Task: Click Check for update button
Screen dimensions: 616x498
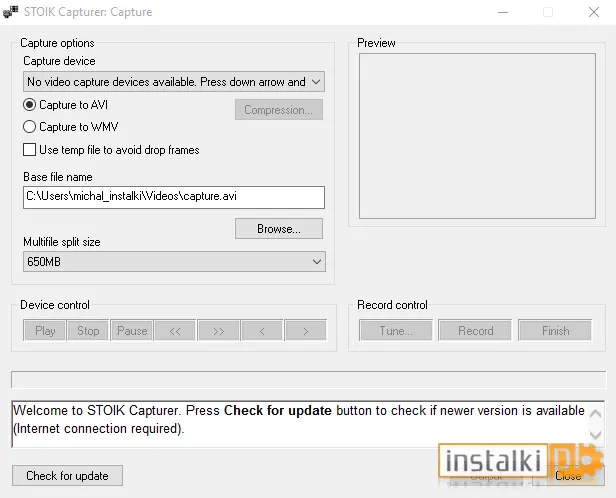Action: point(67,476)
